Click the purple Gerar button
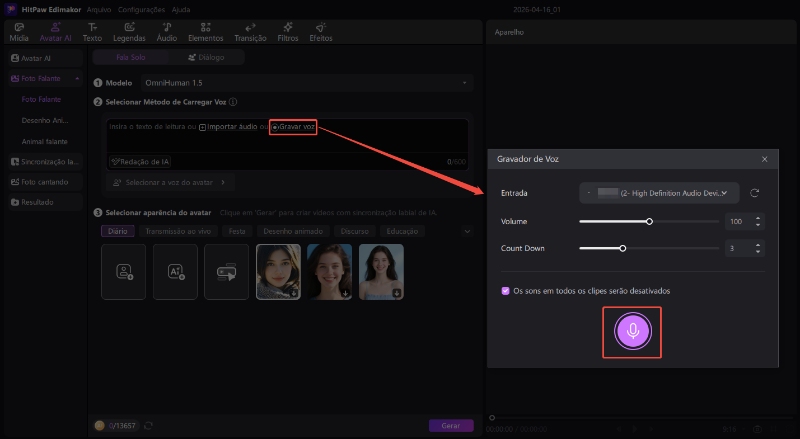Viewport: 800px width, 439px height. pos(450,425)
